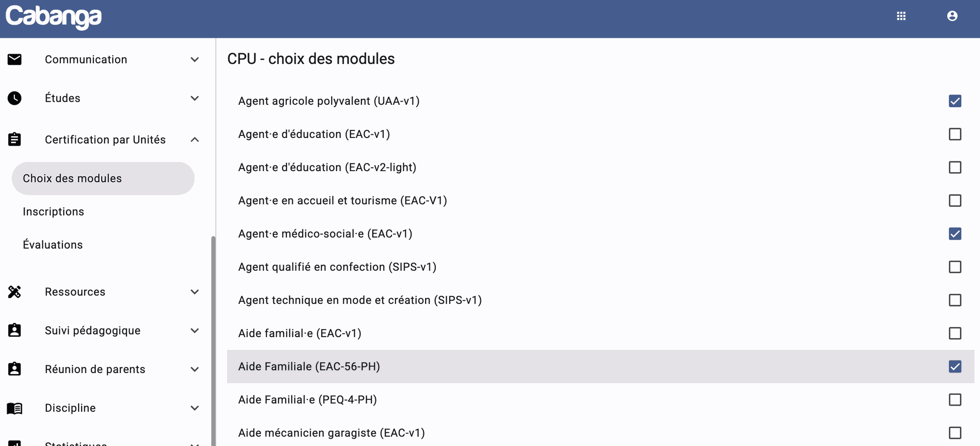
Task: Check Agent·e d'éducation (EAC-v1) box
Action: click(954, 134)
